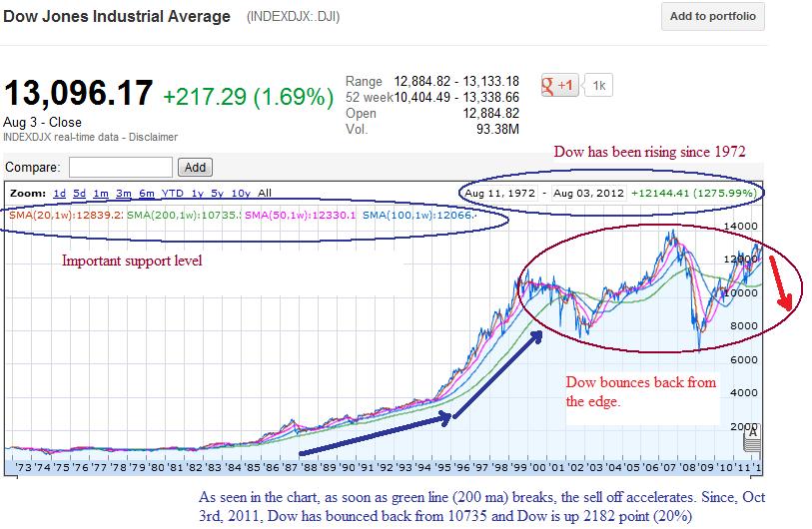Viewport: 812px width, 529px height.
Task: Focus the Compare input field
Action: (x=121, y=168)
